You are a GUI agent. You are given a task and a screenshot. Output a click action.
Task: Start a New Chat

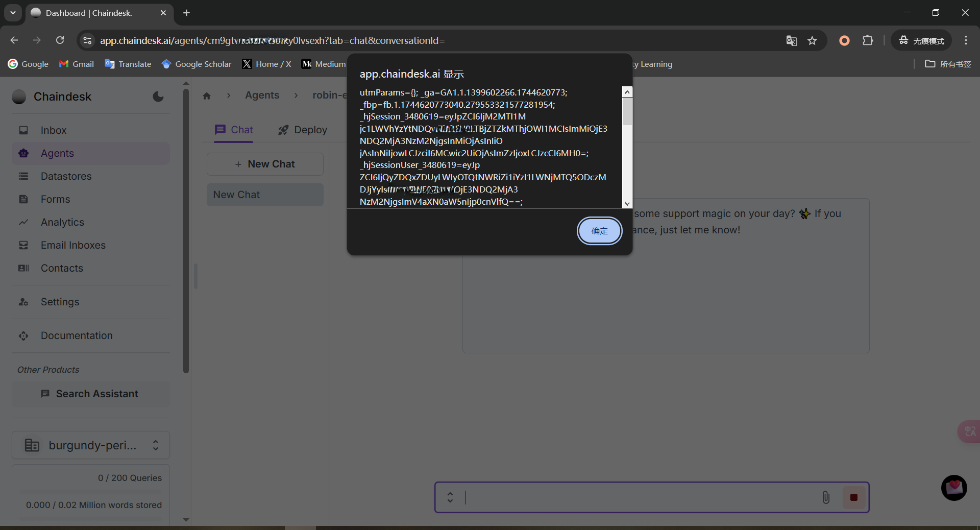[265, 164]
